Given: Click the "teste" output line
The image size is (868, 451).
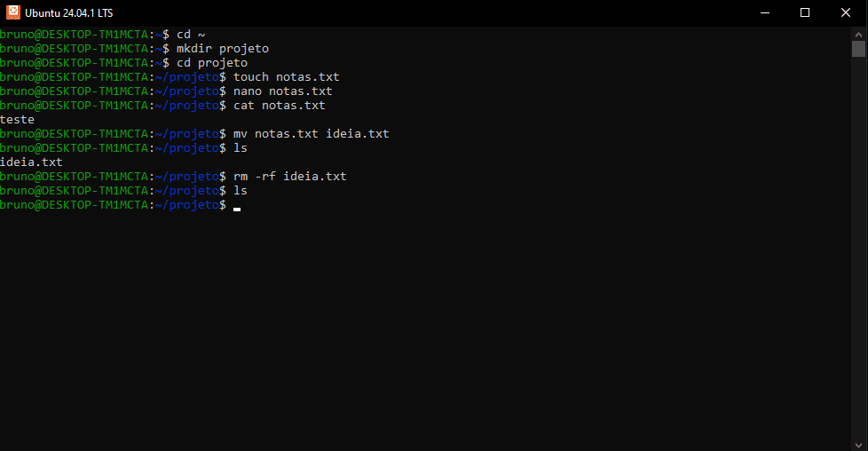Looking at the screenshot, I should coord(18,120).
